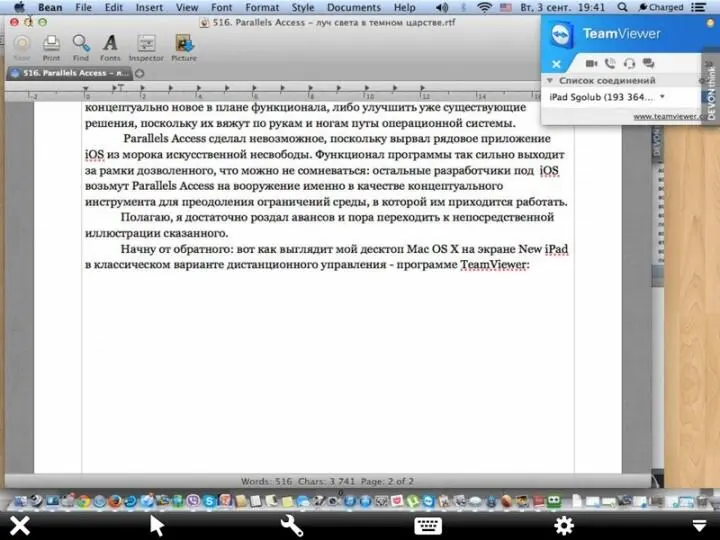
Task: Click the document title in window title bar
Action: (334, 22)
